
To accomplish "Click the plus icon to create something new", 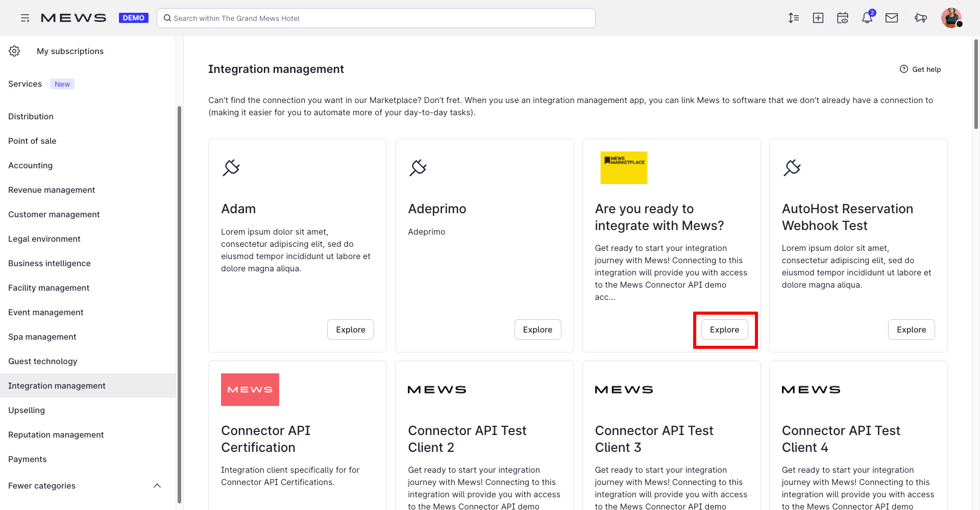I will point(818,17).
